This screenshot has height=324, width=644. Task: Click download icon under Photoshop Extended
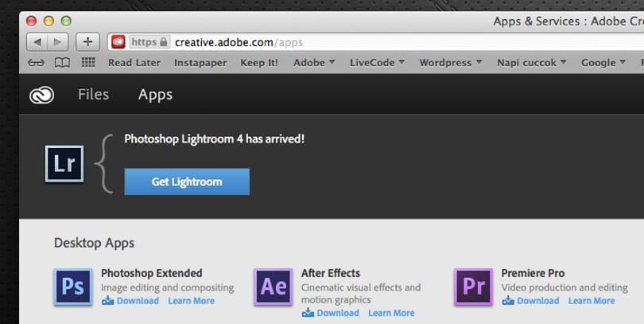click(107, 301)
